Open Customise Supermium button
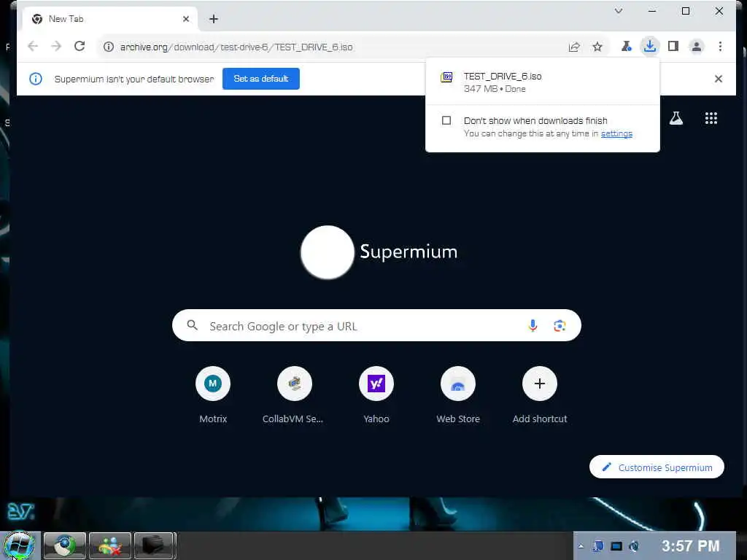Image resolution: width=747 pixels, height=560 pixels. [x=657, y=467]
